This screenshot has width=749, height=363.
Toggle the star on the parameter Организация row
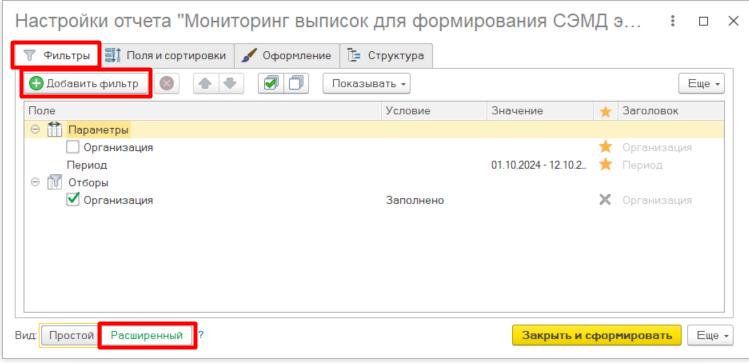click(605, 147)
